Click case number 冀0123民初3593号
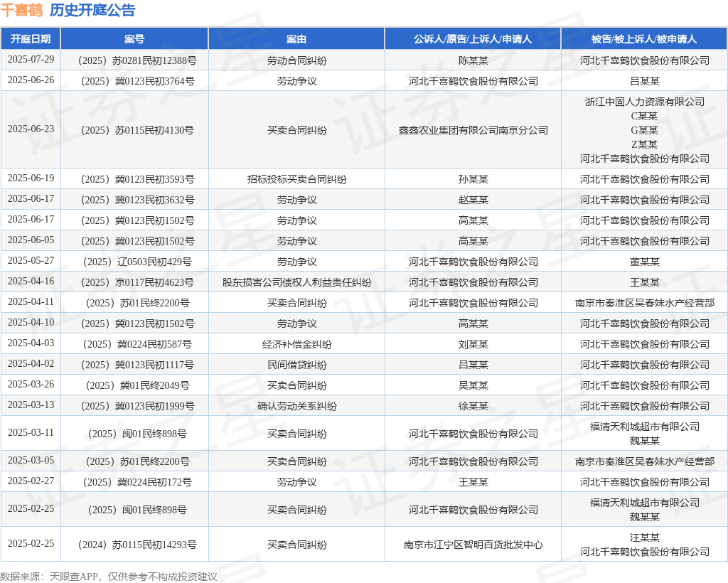 tap(137, 179)
